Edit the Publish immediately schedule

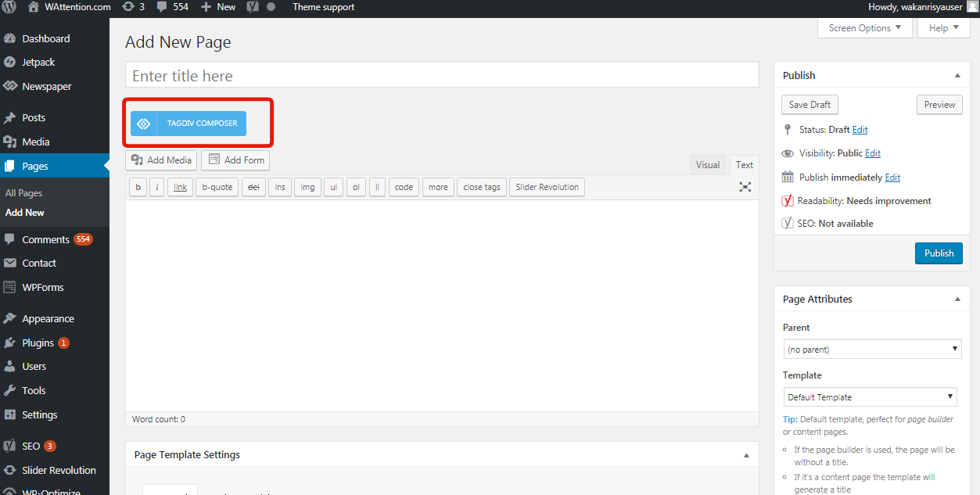(892, 178)
